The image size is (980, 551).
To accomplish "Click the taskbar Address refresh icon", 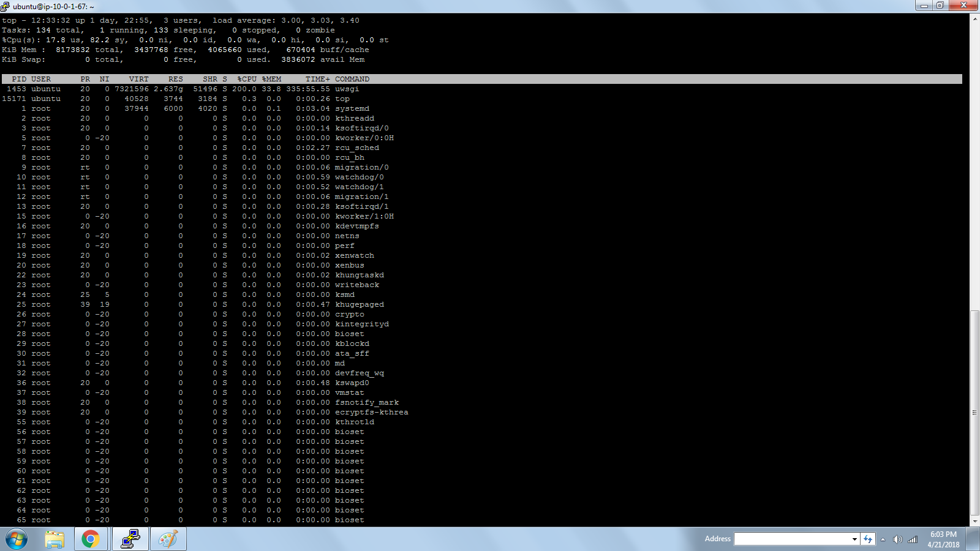I will 868,539.
